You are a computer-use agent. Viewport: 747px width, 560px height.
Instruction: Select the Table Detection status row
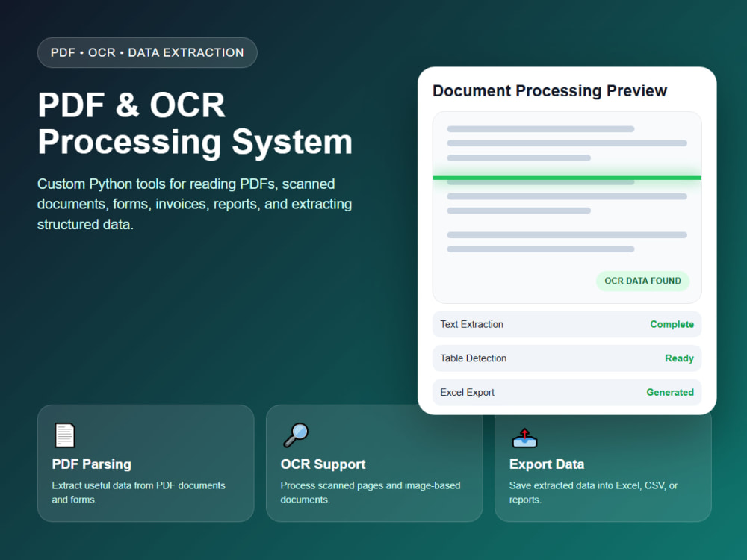pos(567,358)
